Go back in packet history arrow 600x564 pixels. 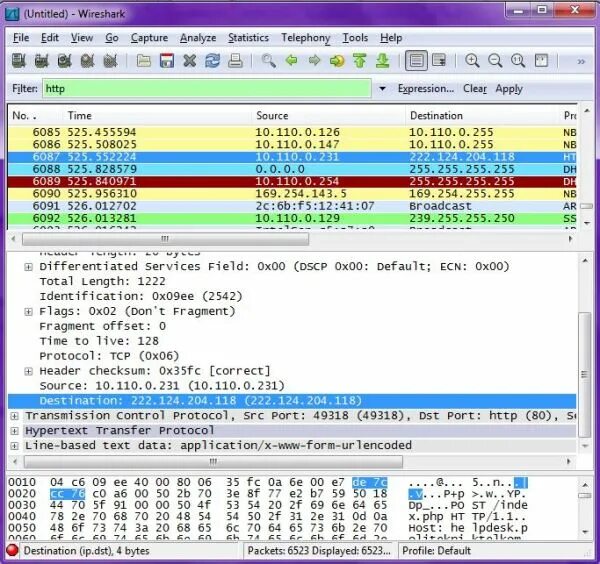tap(292, 61)
